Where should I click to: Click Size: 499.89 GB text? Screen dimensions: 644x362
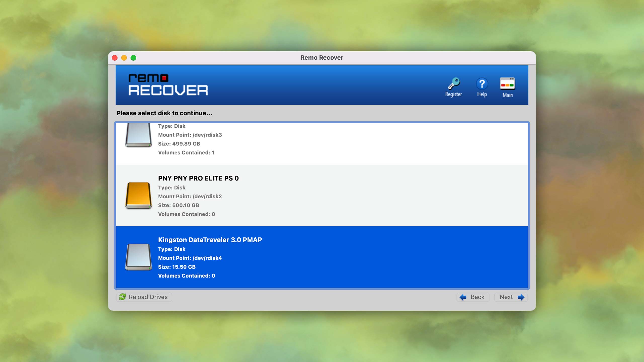(179, 144)
